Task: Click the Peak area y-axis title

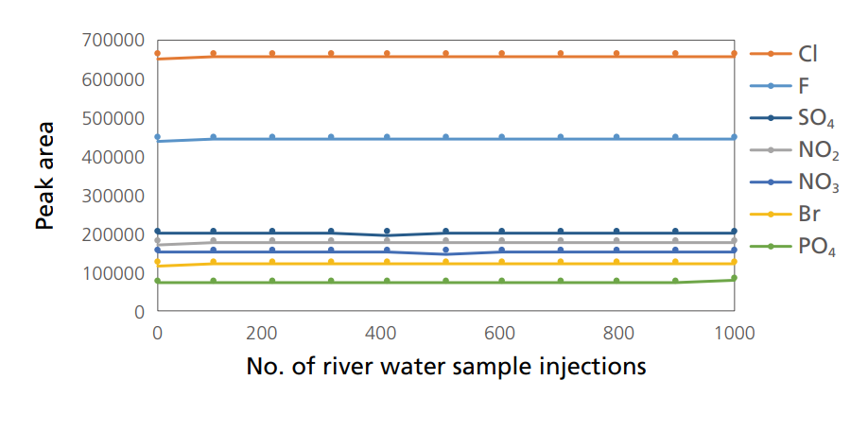Action: (43, 176)
